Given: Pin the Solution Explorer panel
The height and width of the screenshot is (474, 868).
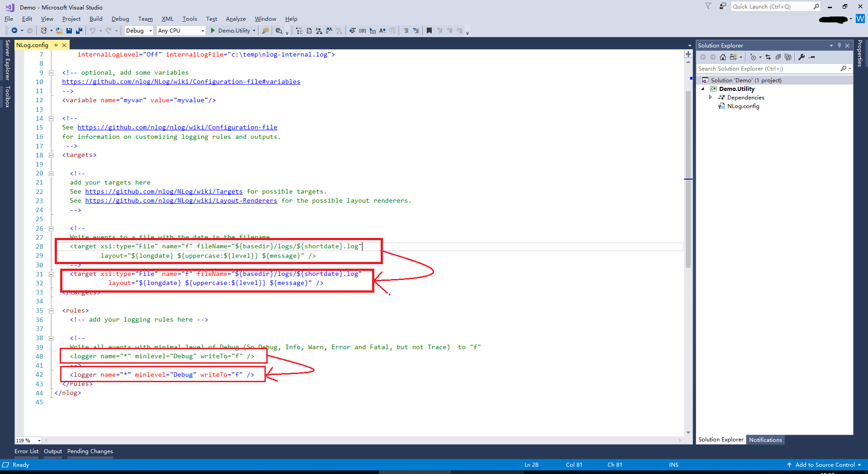Looking at the screenshot, I should point(839,45).
